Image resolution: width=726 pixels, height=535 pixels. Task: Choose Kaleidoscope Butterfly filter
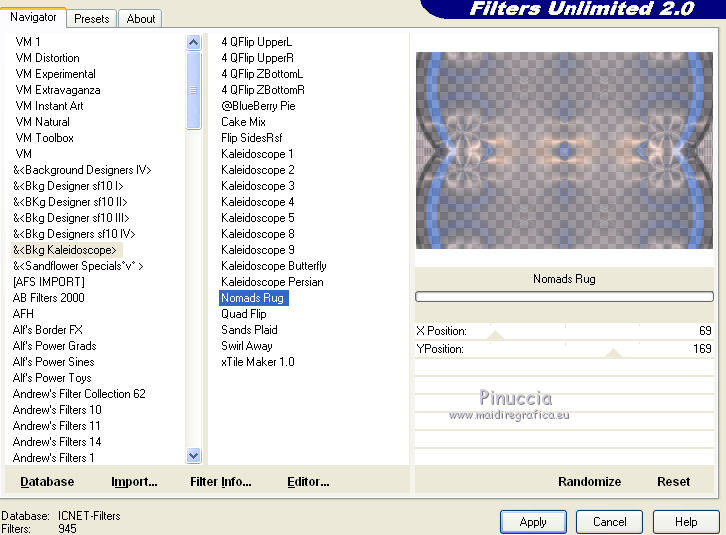[x=274, y=266]
